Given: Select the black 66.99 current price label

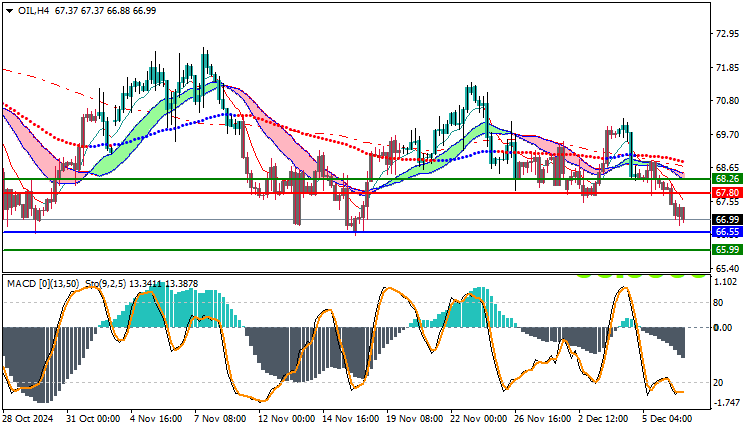Looking at the screenshot, I should pos(728,220).
